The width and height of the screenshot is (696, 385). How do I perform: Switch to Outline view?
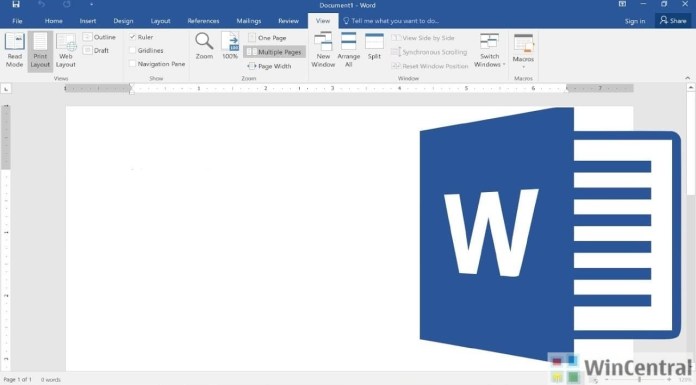99,37
